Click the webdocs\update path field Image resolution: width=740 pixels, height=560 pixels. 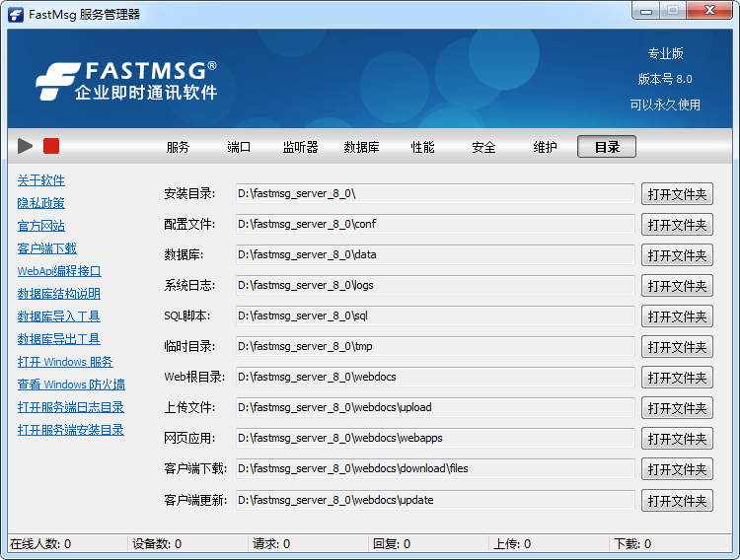(435, 500)
